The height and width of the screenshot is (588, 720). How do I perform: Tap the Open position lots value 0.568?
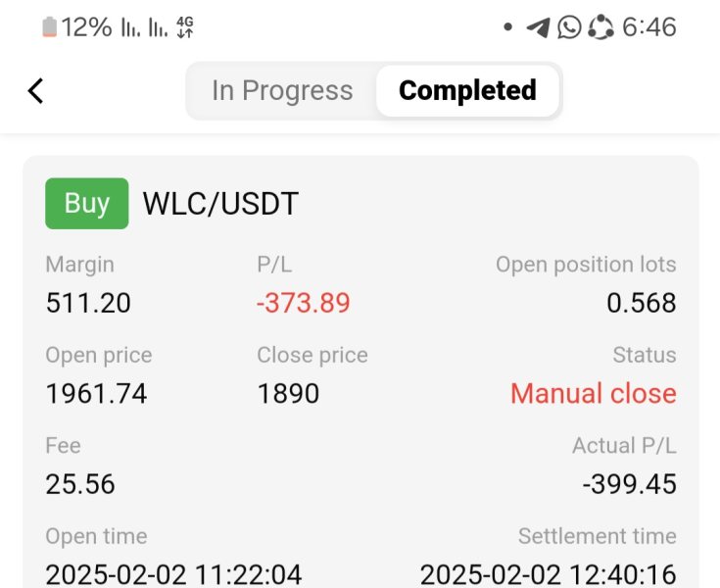point(642,304)
